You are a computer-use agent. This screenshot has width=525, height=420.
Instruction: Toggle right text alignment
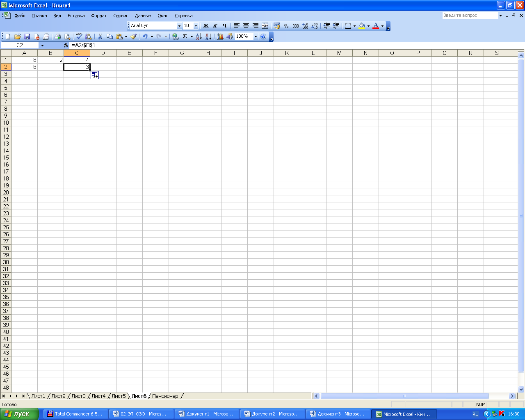[x=256, y=26]
